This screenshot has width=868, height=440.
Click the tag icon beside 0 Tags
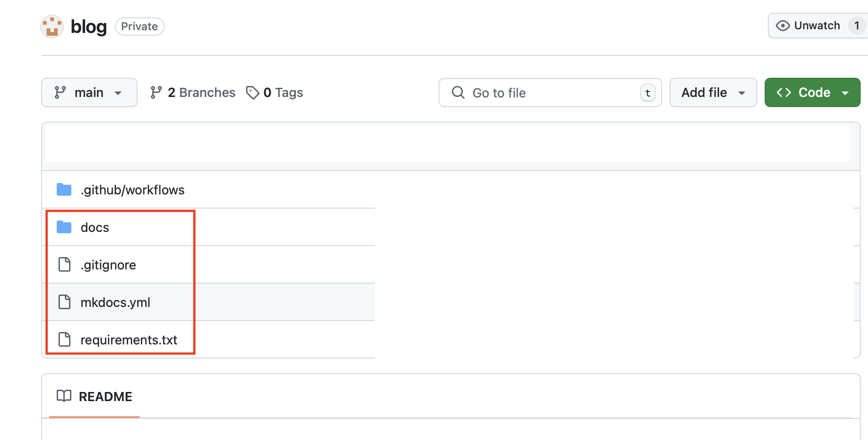tap(252, 93)
